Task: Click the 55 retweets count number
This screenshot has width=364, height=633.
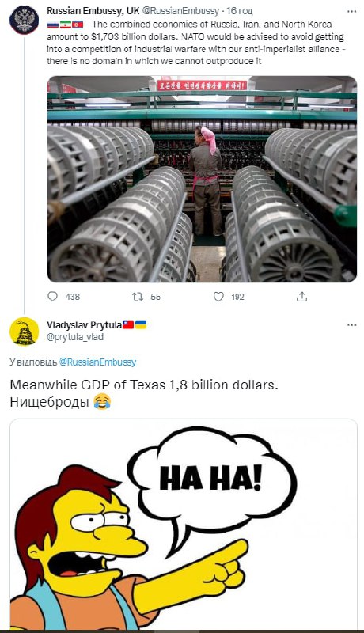Action: coord(155,297)
